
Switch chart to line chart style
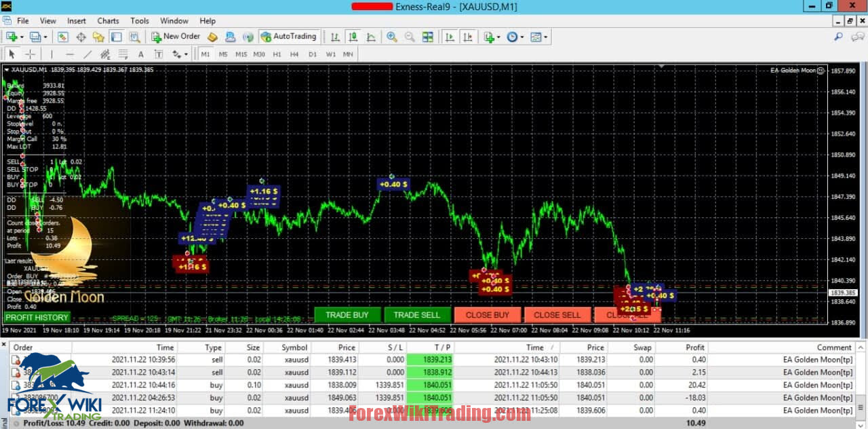point(371,37)
